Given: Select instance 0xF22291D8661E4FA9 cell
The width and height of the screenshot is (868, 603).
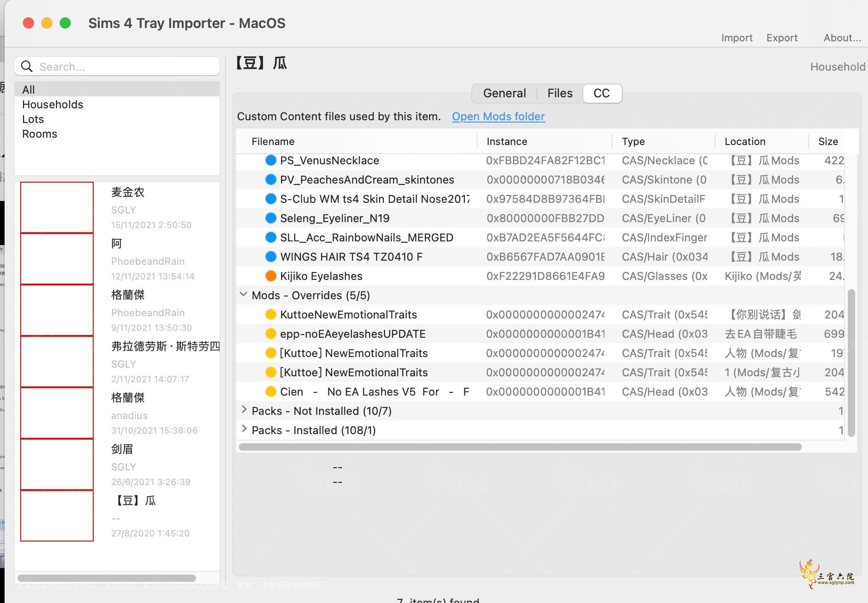Looking at the screenshot, I should [545, 276].
